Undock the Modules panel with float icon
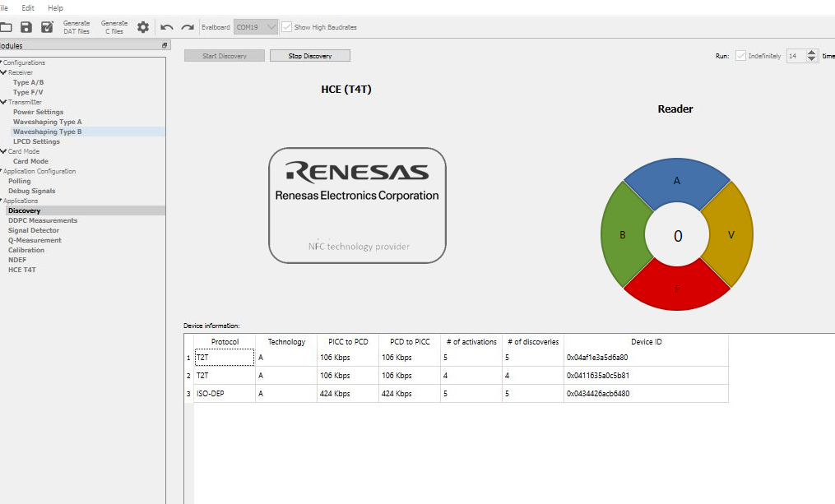835x504 pixels. click(165, 45)
